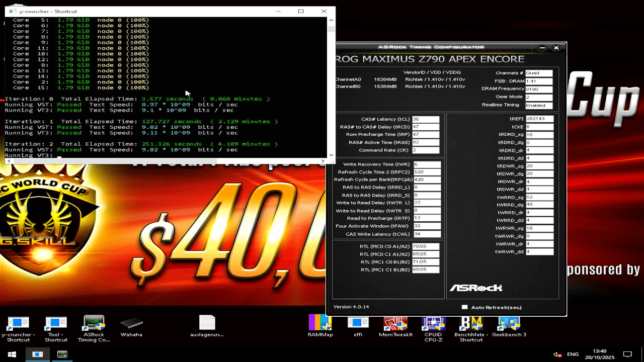Click the Refresh Cycle Time 2 (tRFC2) field
644x362 pixels.
[x=427, y=172]
